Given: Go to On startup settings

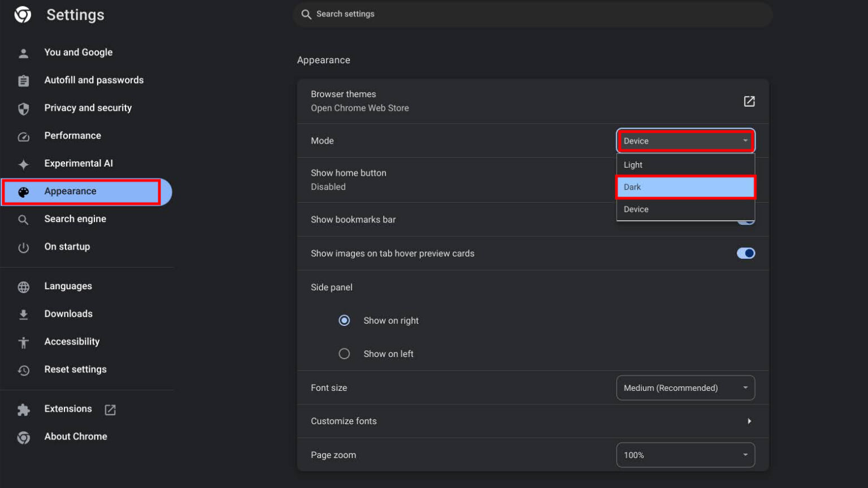Looking at the screenshot, I should pyautogui.click(x=67, y=246).
